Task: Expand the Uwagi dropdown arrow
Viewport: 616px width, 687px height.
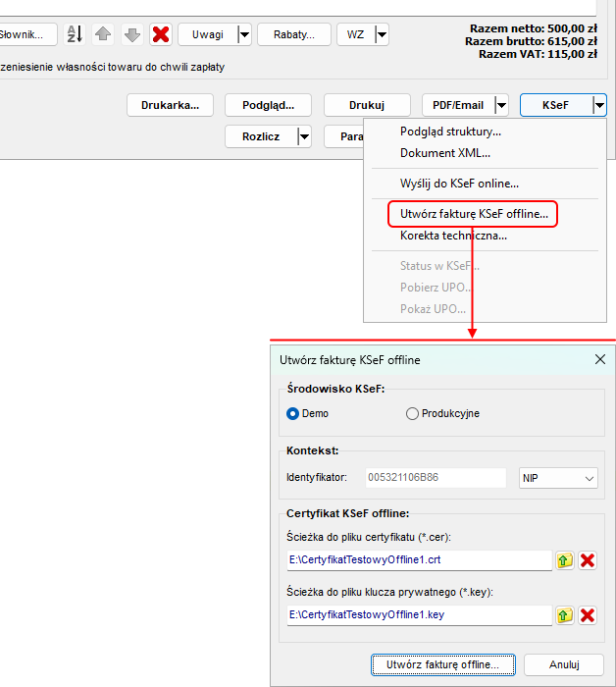Action: tap(244, 35)
